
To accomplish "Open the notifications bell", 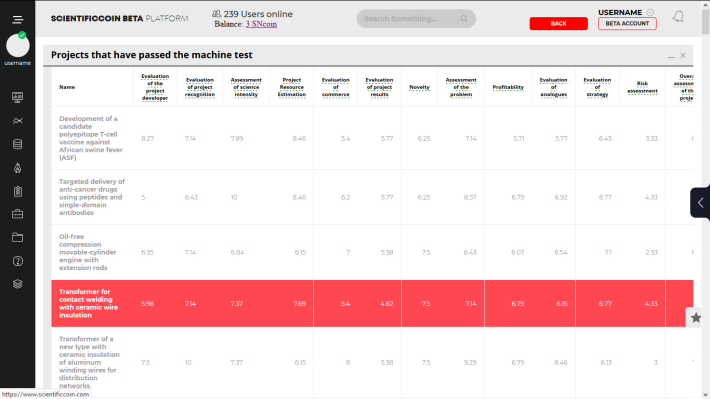I will tap(678, 17).
